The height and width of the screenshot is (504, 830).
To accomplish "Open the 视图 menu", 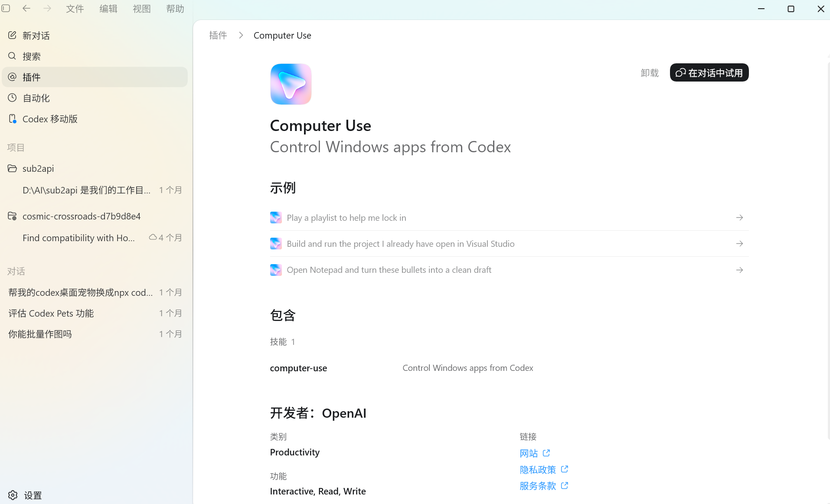I will [141, 9].
